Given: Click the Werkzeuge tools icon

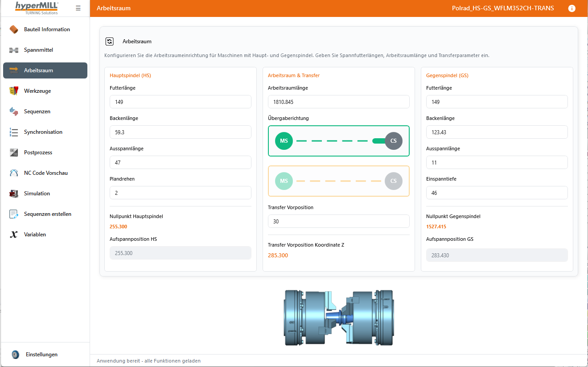Looking at the screenshot, I should [x=14, y=91].
